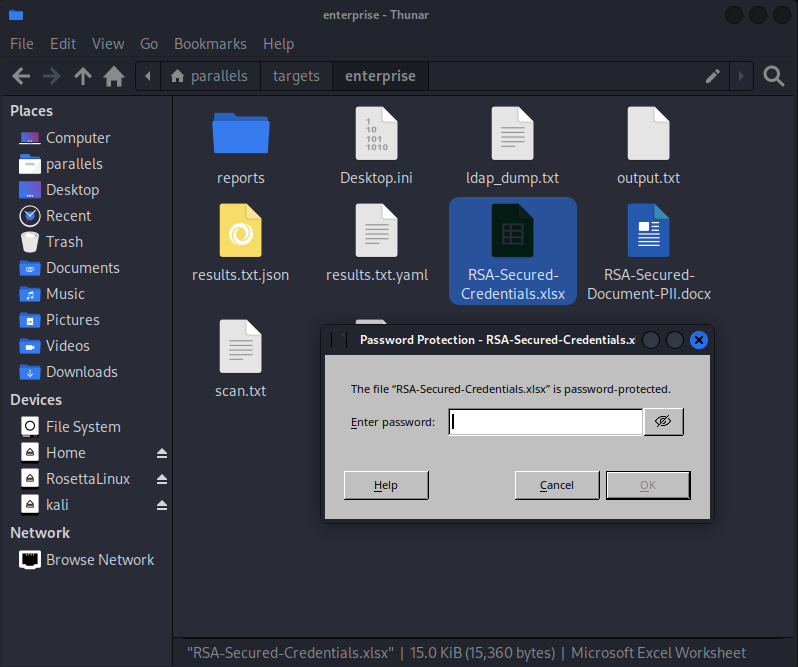Confirm password with OK button
798x667 pixels.
[x=648, y=485]
